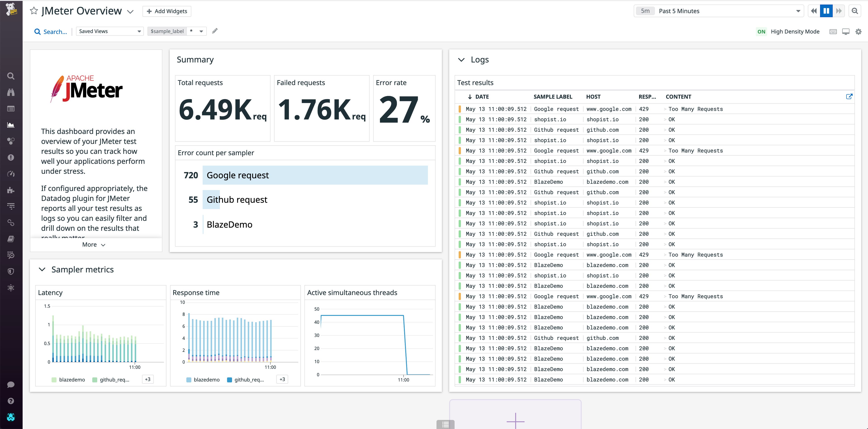This screenshot has width=868, height=429.
Task: Pause dashboard auto-refresh with the pause button
Action: 826,11
